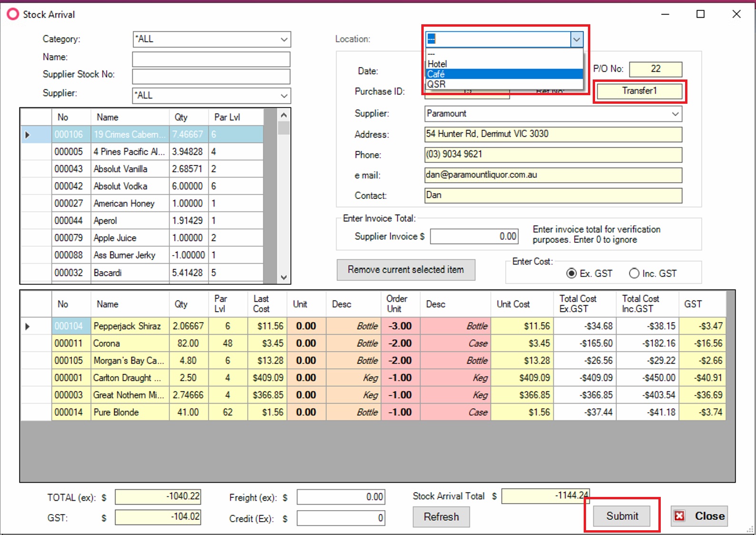This screenshot has width=756, height=535.
Task: Expand the Supplier filter dropdown on left
Action: point(284,96)
